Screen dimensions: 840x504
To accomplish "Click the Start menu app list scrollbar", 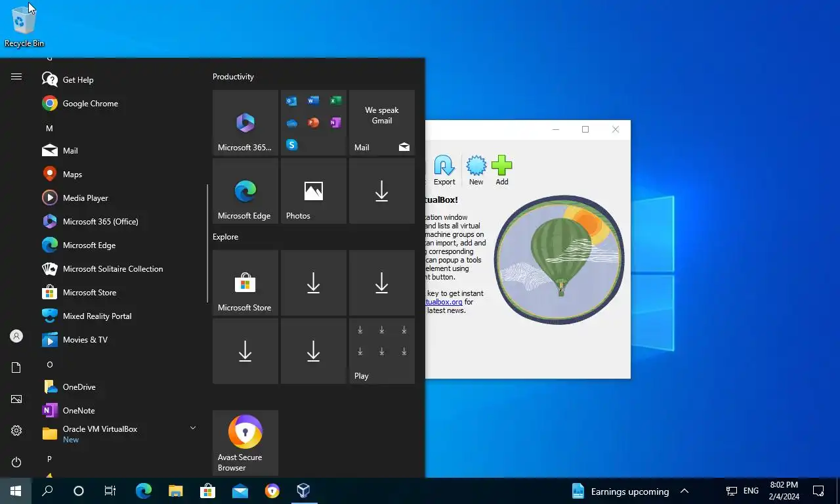I will 207,243.
